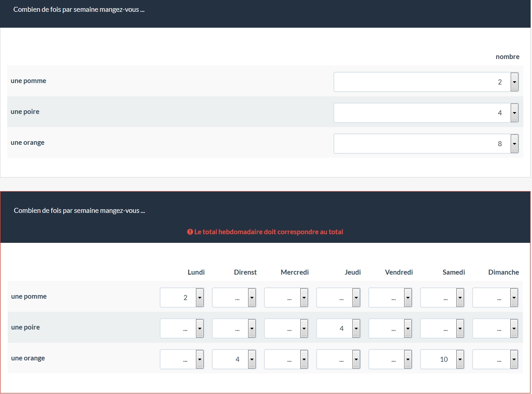Open the Dimanche dropdown for une orange
Screen dimensions: 532x394
click(495, 360)
